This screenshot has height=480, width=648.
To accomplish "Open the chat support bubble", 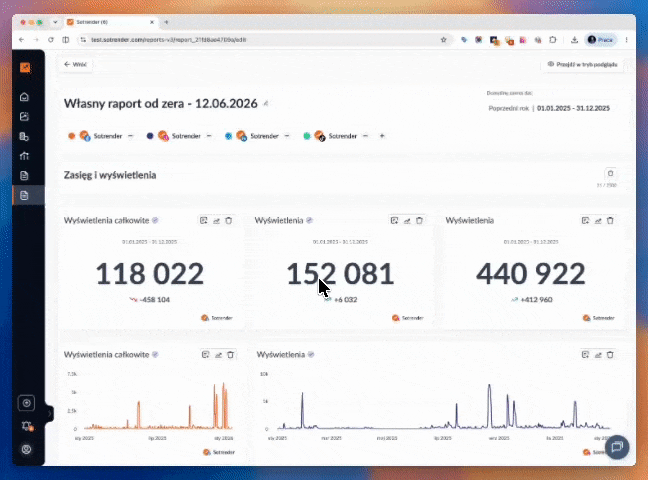I will tap(617, 447).
